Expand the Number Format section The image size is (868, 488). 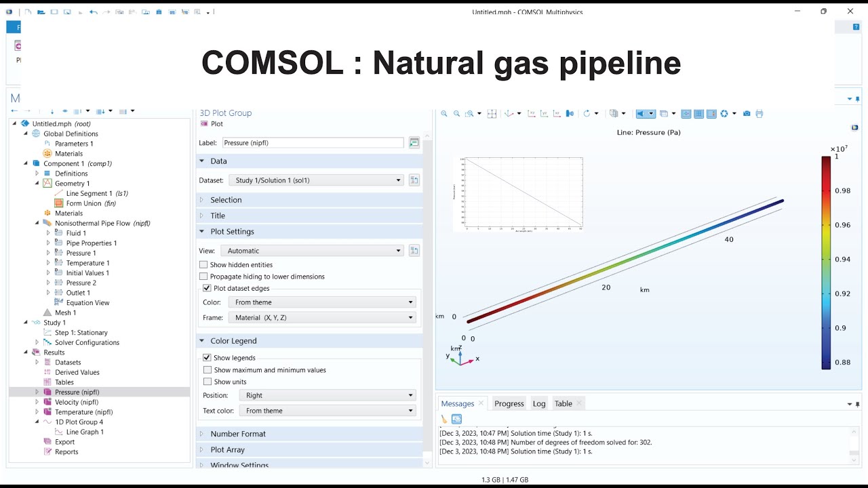click(309, 434)
